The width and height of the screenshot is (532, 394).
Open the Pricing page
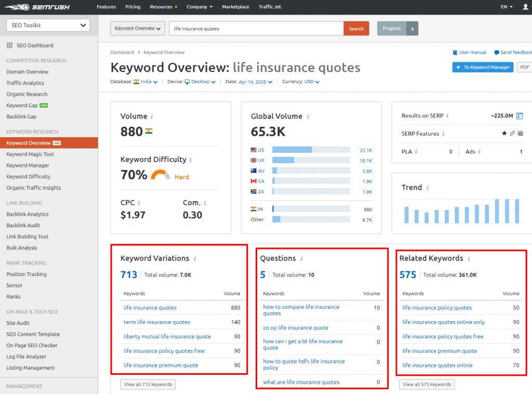click(132, 7)
